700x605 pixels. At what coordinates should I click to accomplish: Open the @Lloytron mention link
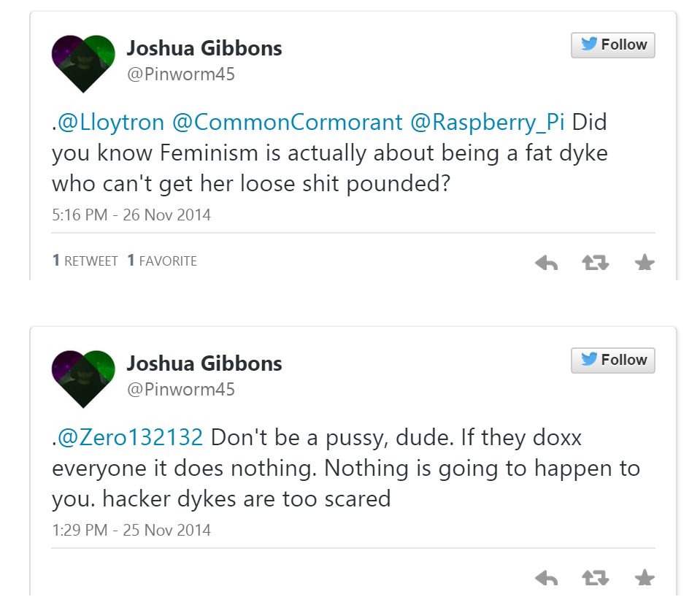click(x=110, y=122)
